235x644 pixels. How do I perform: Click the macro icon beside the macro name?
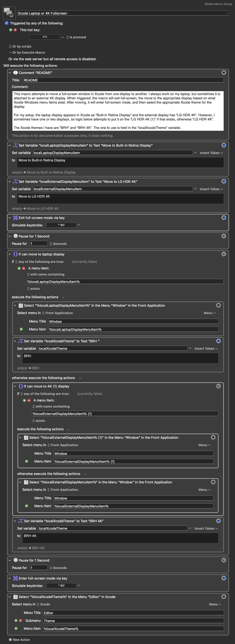pyautogui.click(x=9, y=13)
